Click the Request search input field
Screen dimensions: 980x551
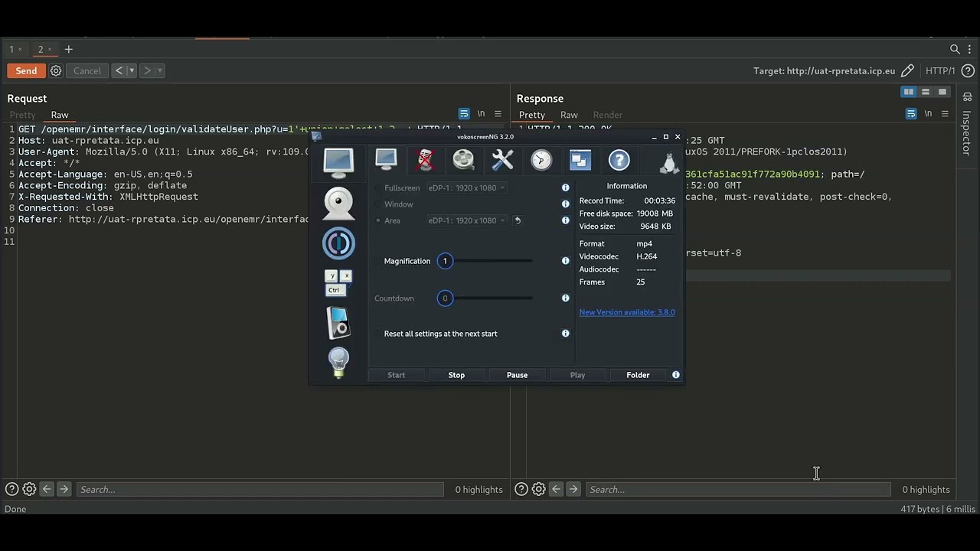point(260,490)
